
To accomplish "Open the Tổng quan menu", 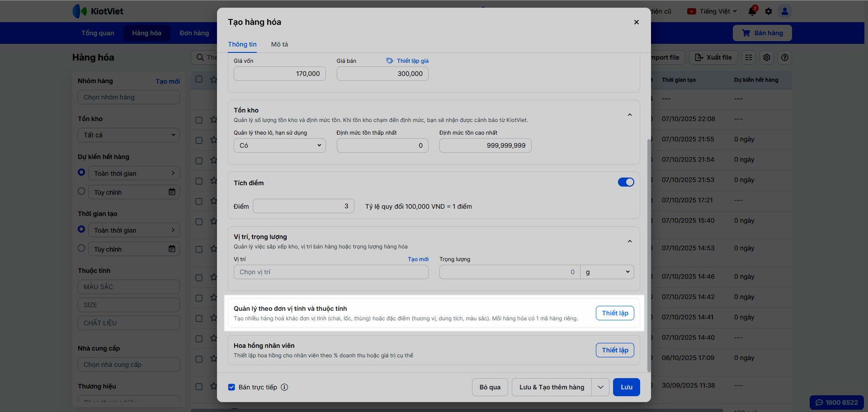I will (98, 33).
